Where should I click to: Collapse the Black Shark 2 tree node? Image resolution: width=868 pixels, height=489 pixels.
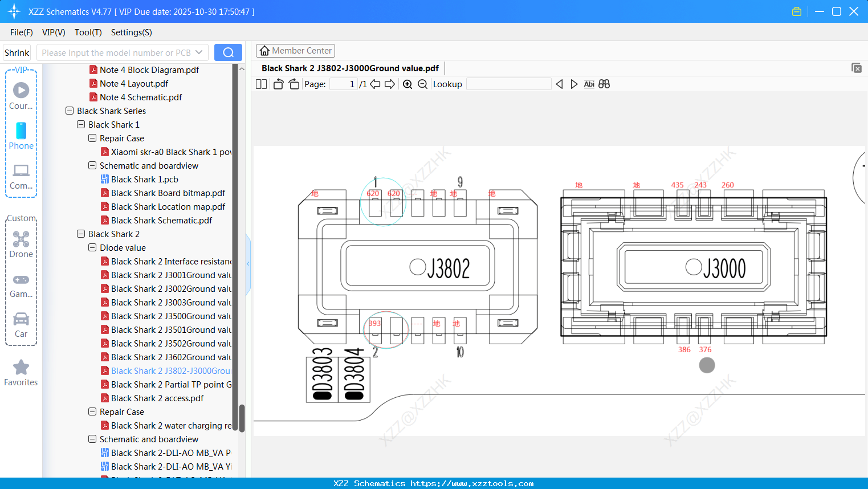[x=81, y=234]
